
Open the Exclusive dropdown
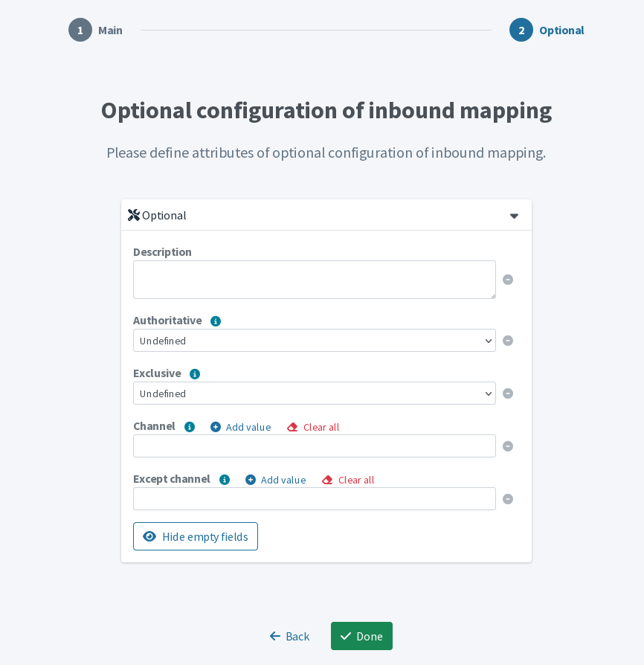click(314, 393)
